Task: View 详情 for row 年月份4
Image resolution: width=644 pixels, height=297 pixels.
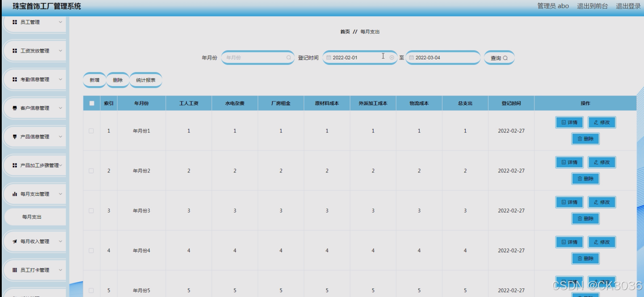Action: point(569,242)
